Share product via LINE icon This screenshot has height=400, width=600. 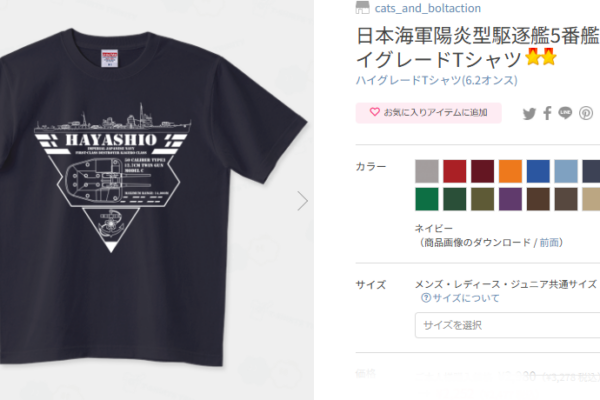(x=565, y=113)
